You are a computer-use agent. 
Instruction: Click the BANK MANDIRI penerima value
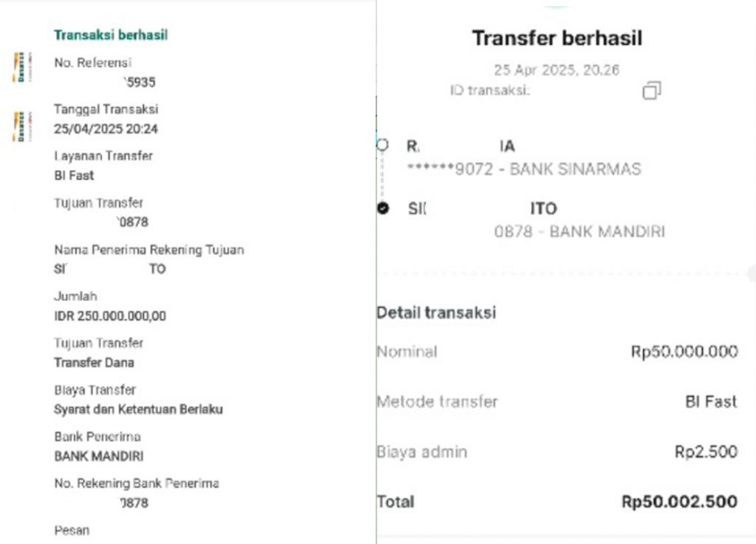tap(99, 456)
